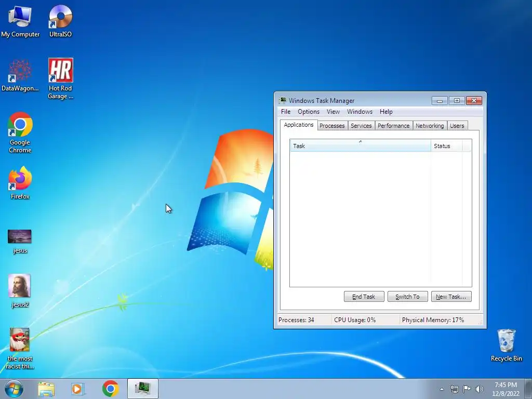Click 'Processes: 34' in status bar

[296, 320]
